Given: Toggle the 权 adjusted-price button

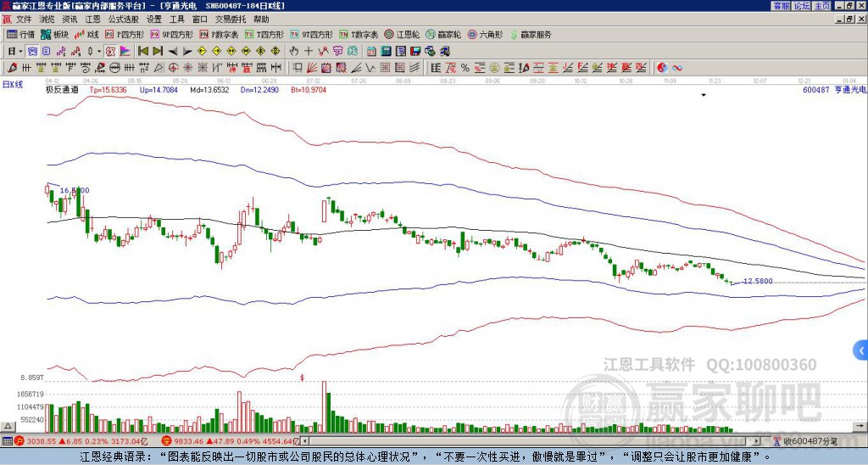Looking at the screenshot, I should pos(111,52).
